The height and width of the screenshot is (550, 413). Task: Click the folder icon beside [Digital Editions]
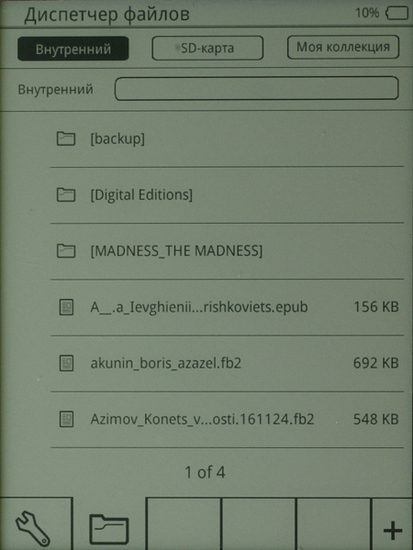tap(66, 195)
